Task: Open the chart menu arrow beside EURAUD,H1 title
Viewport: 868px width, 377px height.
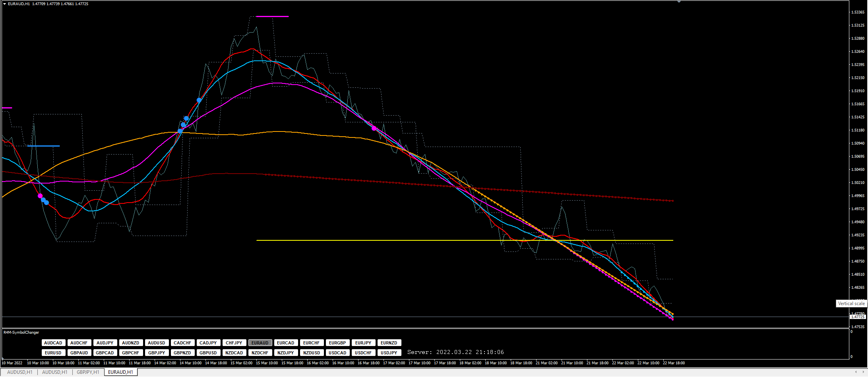Action: [4, 4]
